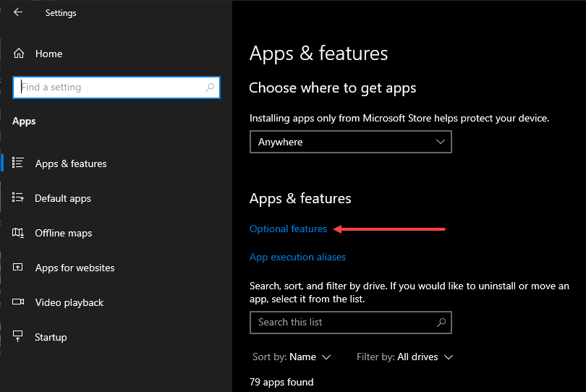The width and height of the screenshot is (586, 392).
Task: Click the Offline maps icon
Action: pyautogui.click(x=19, y=233)
